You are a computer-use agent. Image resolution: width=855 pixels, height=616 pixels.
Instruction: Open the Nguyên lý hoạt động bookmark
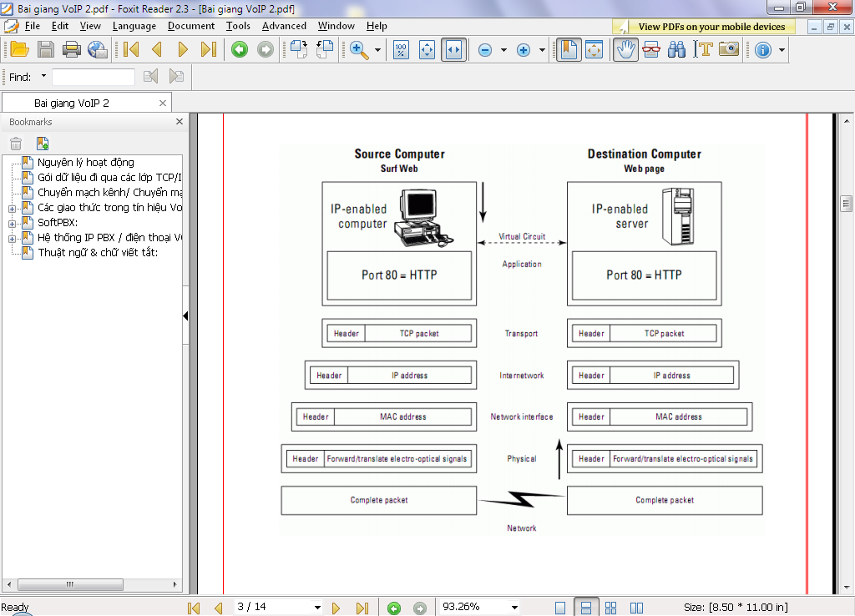point(85,162)
